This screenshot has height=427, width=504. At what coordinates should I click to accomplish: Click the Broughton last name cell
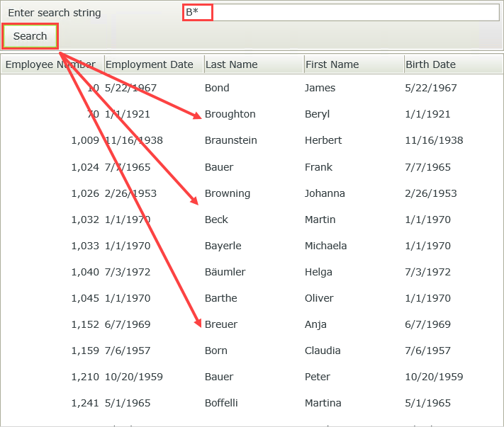230,114
